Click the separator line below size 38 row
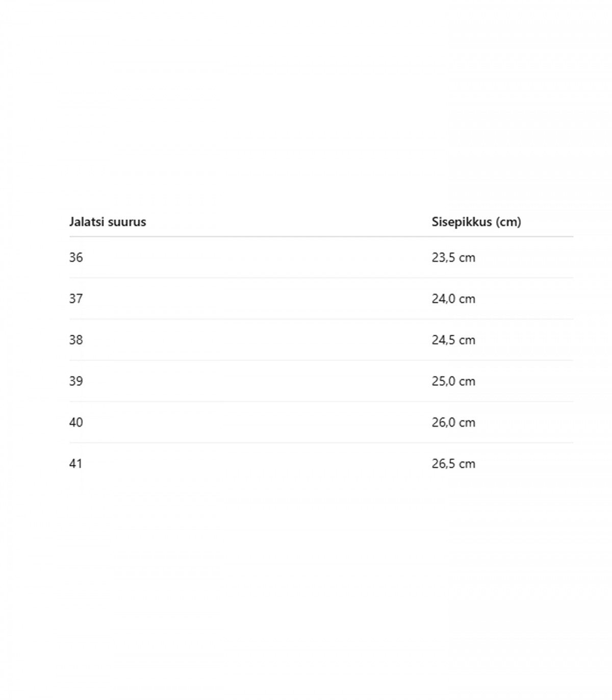Screen dimensions: 612x700 coord(321,361)
